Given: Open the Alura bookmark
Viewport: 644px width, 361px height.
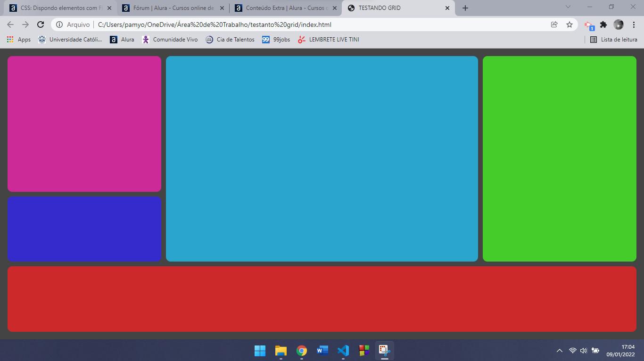Looking at the screenshot, I should [122, 40].
